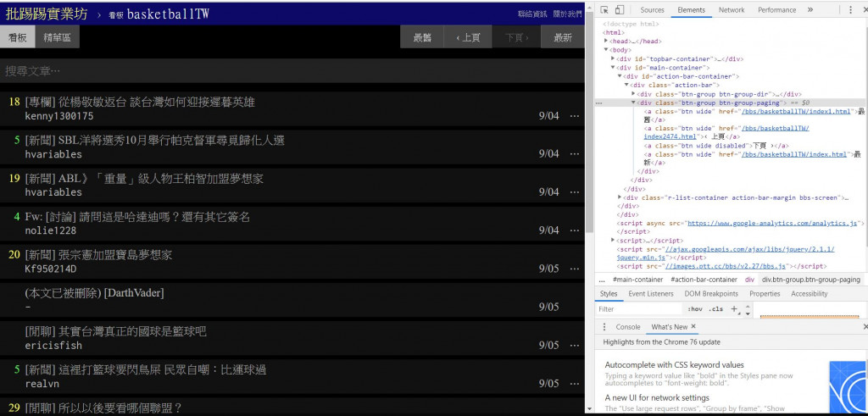Image resolution: width=868 pixels, height=416 pixels.
Task: Go to previous page with 上頁 button
Action: (x=468, y=37)
